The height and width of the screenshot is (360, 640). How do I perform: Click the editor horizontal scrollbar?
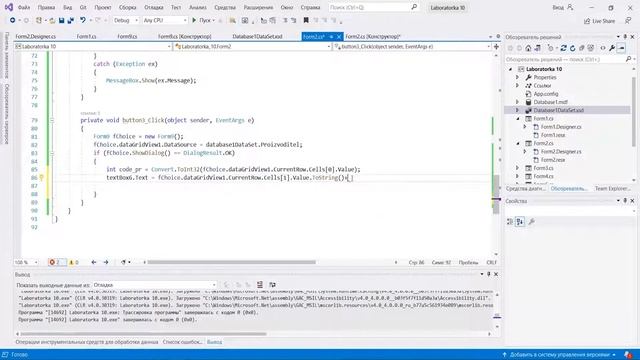point(231,262)
